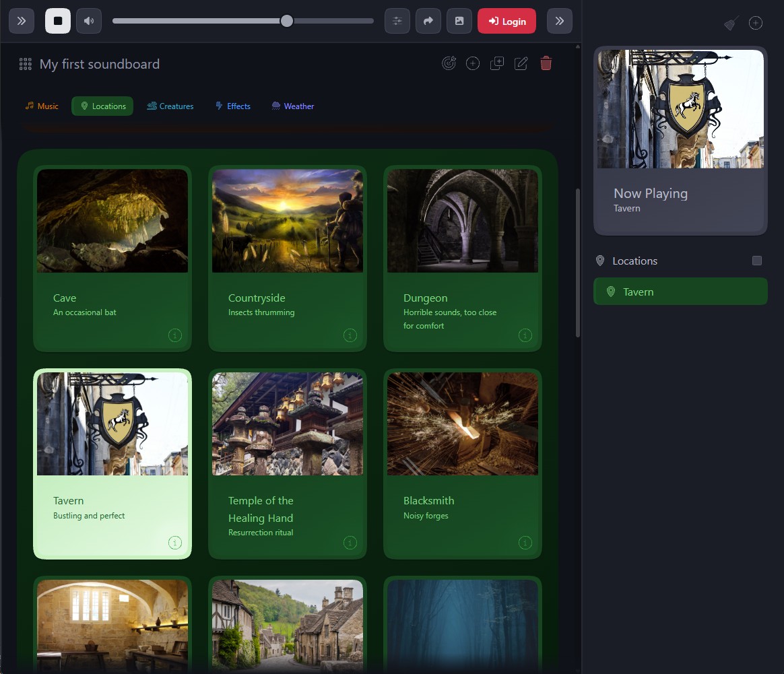
Task: Open the Creatures tab
Action: point(170,106)
